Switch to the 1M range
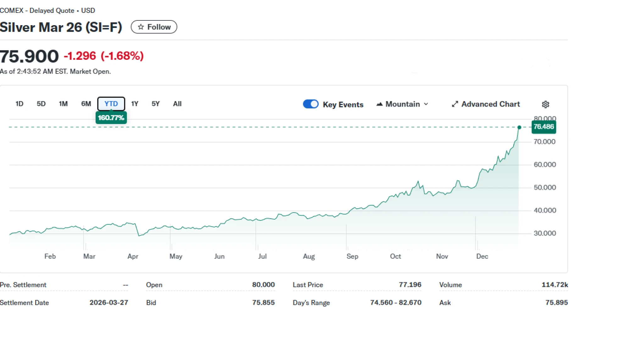This screenshot has width=644, height=362. [x=63, y=104]
